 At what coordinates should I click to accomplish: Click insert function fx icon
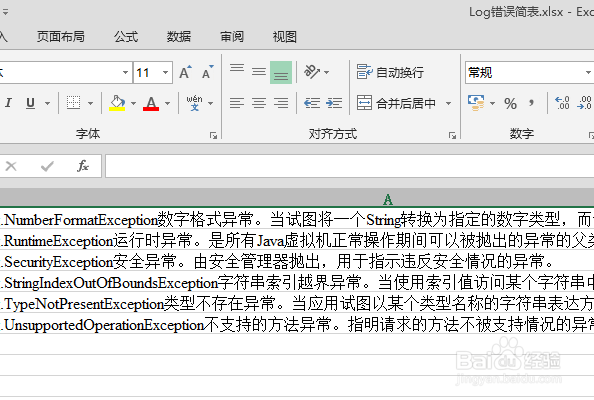point(82,166)
